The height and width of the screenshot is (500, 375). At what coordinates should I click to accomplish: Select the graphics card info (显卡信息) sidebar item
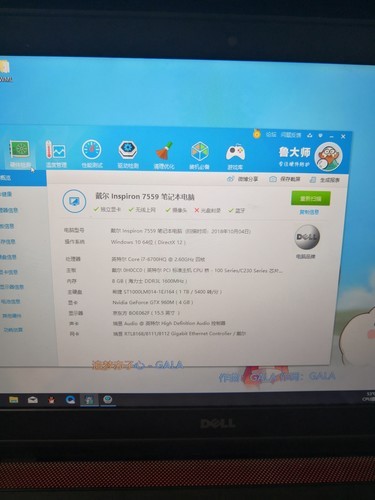[x=9, y=272]
